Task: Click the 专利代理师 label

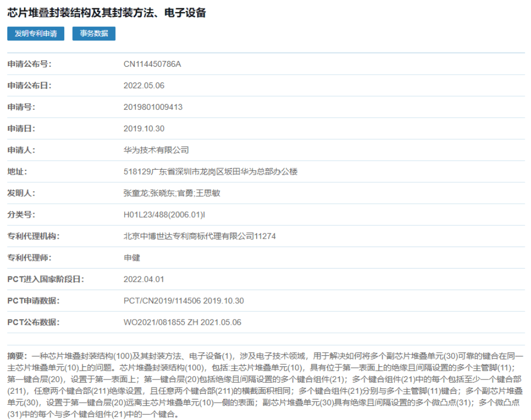Action: tap(29, 258)
